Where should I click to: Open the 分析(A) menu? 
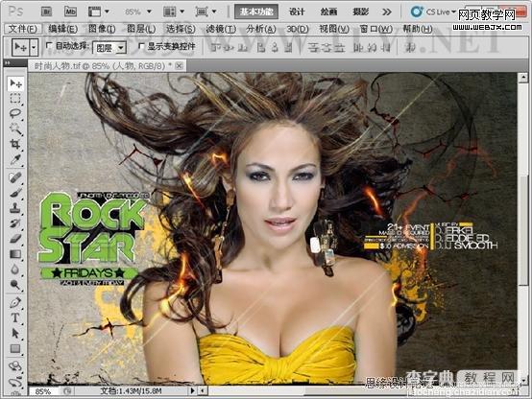[x=261, y=29]
